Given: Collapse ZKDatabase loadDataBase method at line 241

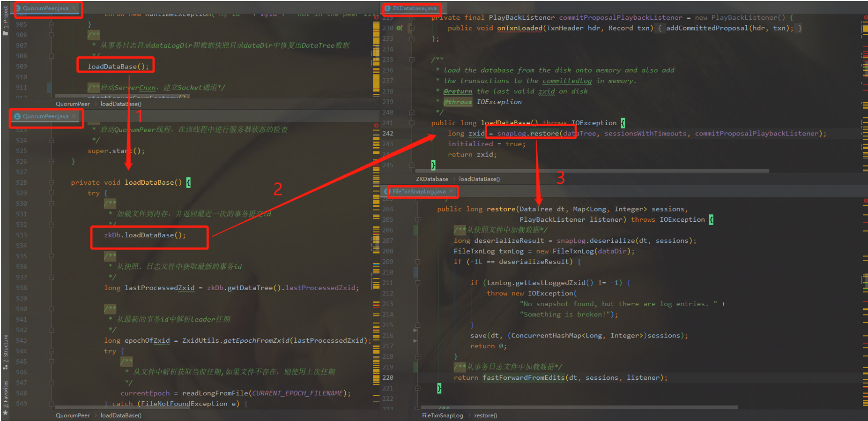Looking at the screenshot, I should point(412,123).
